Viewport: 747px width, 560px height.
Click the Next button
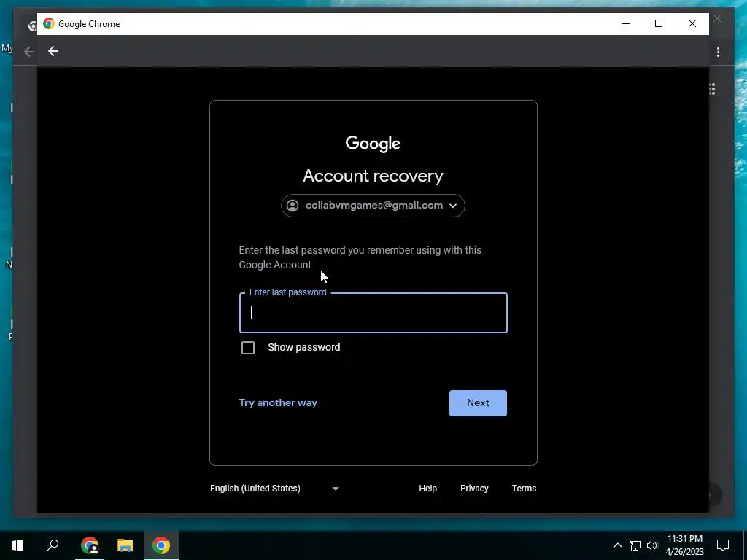(x=478, y=402)
